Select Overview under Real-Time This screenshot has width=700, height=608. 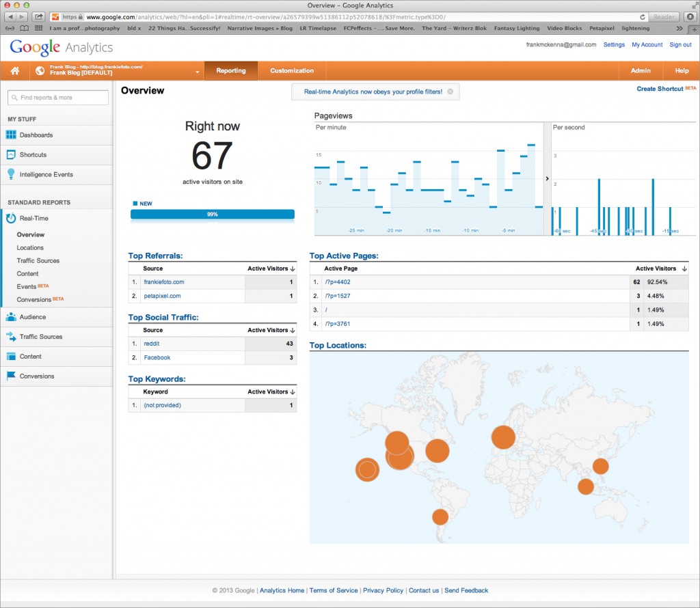(x=30, y=234)
